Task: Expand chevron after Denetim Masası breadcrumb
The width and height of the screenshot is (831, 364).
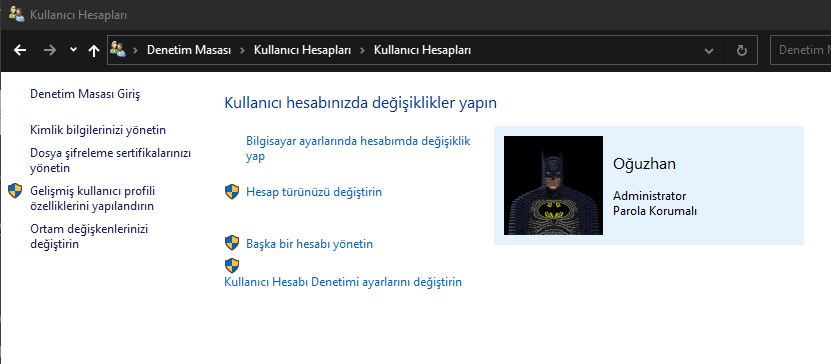Action: pos(243,50)
